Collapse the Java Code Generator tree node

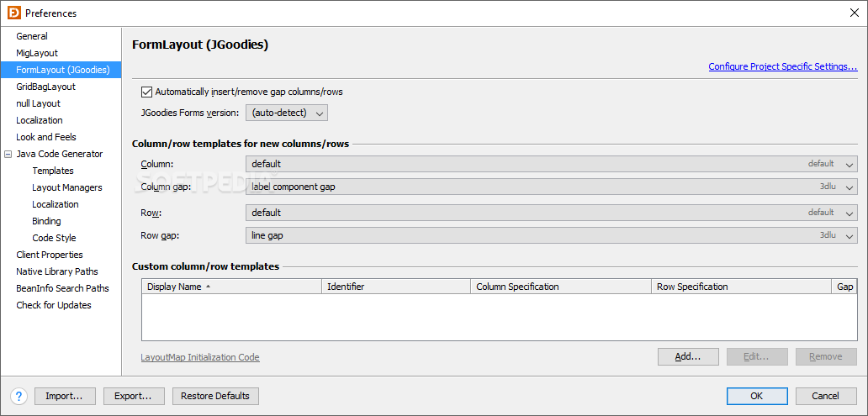click(8, 155)
